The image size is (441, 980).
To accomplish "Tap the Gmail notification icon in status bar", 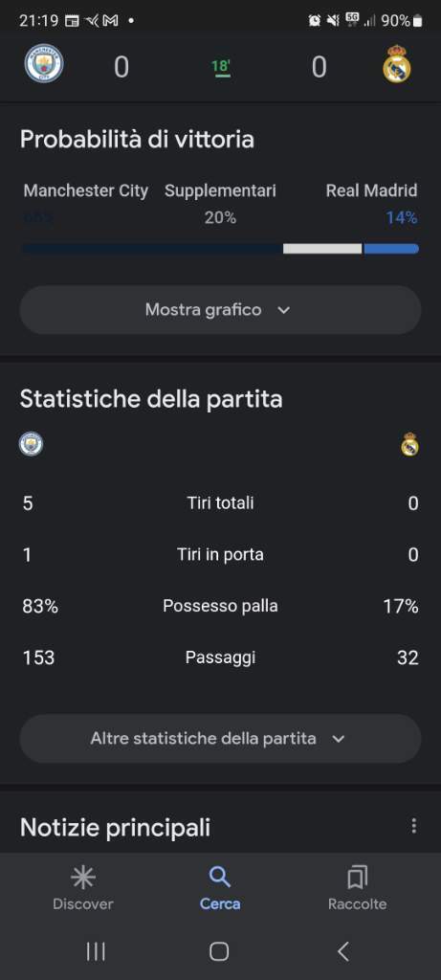I will (110, 21).
